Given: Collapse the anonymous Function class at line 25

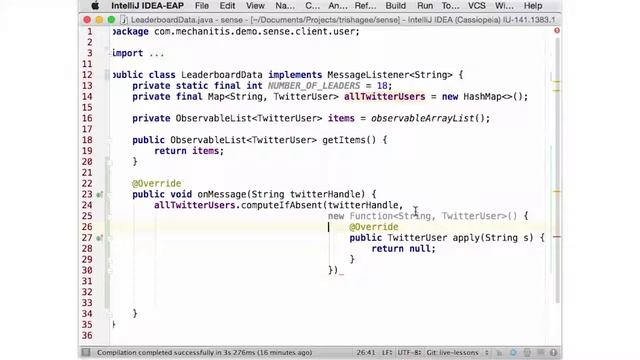Looking at the screenshot, I should point(109,216).
